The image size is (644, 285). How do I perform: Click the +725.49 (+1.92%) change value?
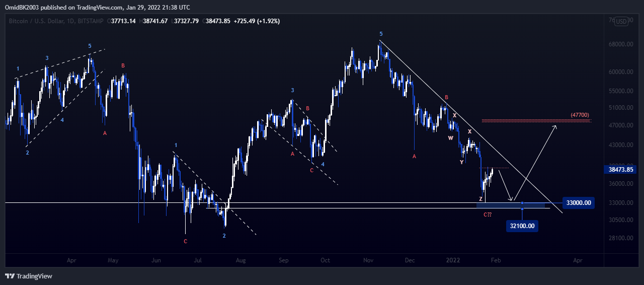(257, 21)
